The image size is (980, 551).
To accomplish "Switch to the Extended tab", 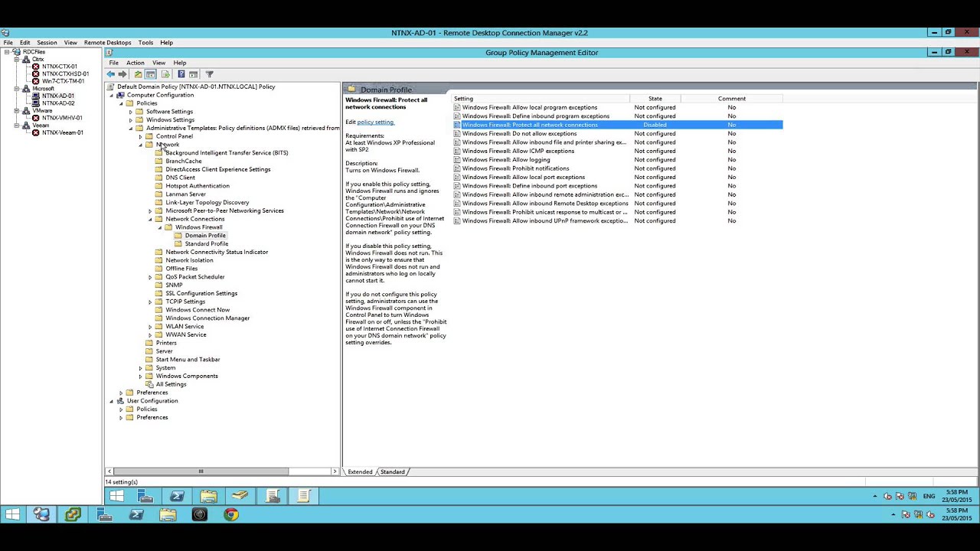I will [360, 472].
